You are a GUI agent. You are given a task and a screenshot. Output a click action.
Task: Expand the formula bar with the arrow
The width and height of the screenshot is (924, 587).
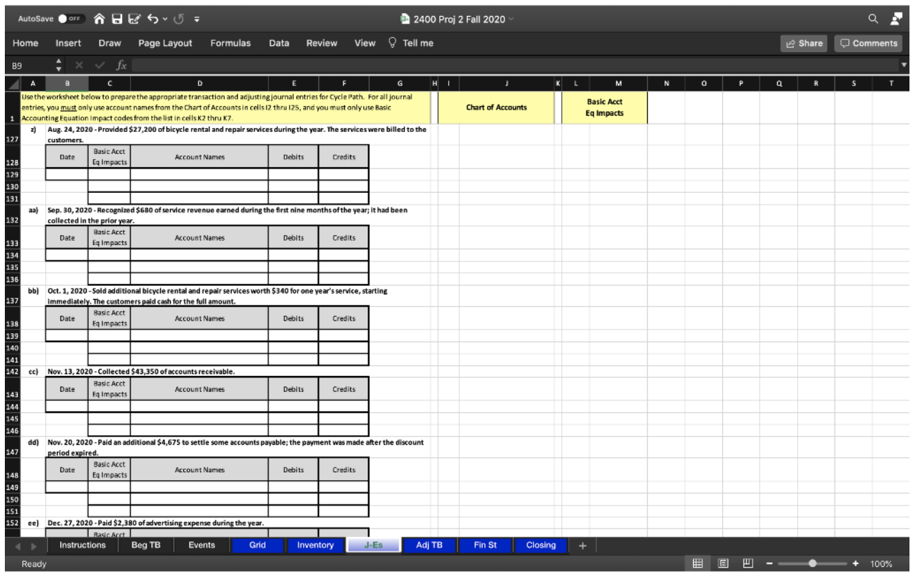[x=905, y=66]
